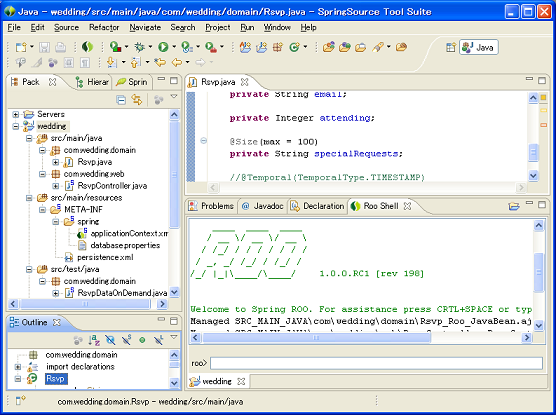Viewport: 556px width, 415px height.
Task: Open the Debug dropdown arrow
Action: 150,47
